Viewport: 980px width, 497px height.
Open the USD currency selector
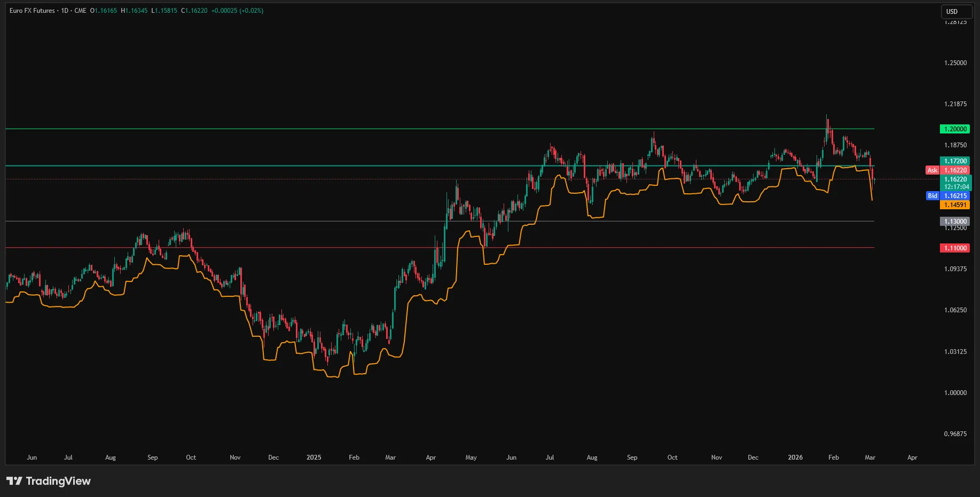[x=955, y=11]
